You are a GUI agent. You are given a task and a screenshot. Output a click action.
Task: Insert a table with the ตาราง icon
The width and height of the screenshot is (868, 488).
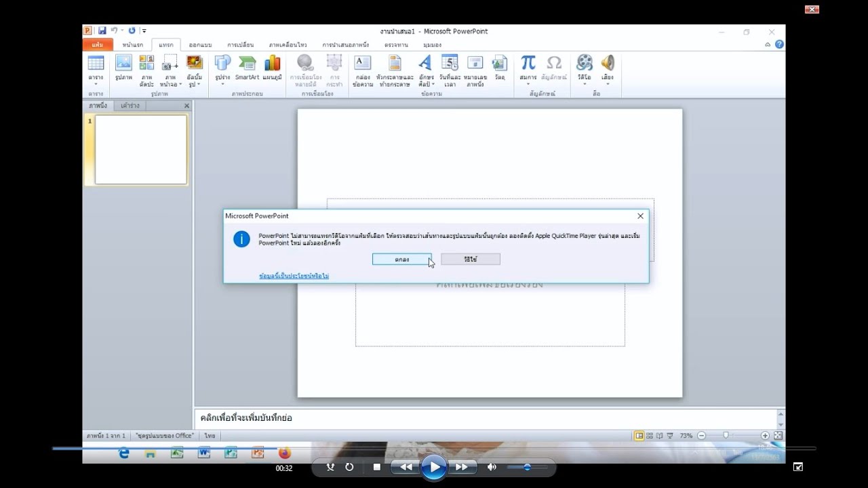[96, 71]
